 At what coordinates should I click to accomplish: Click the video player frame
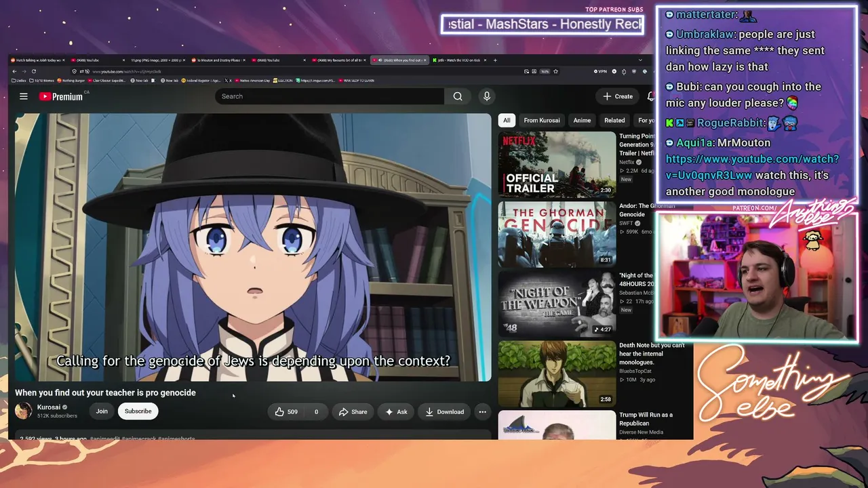pos(253,247)
